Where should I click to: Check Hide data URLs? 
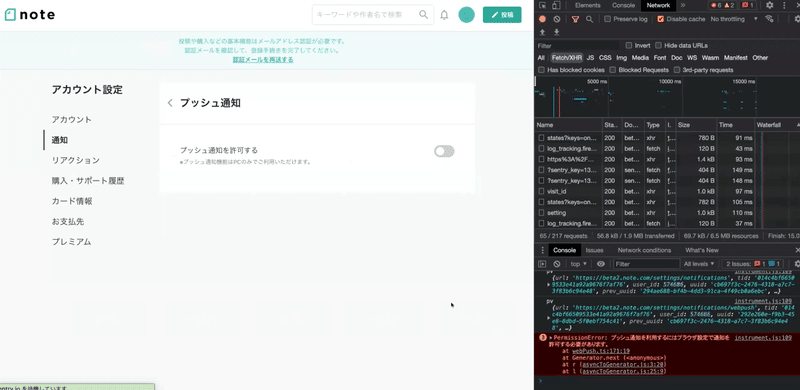coord(658,45)
